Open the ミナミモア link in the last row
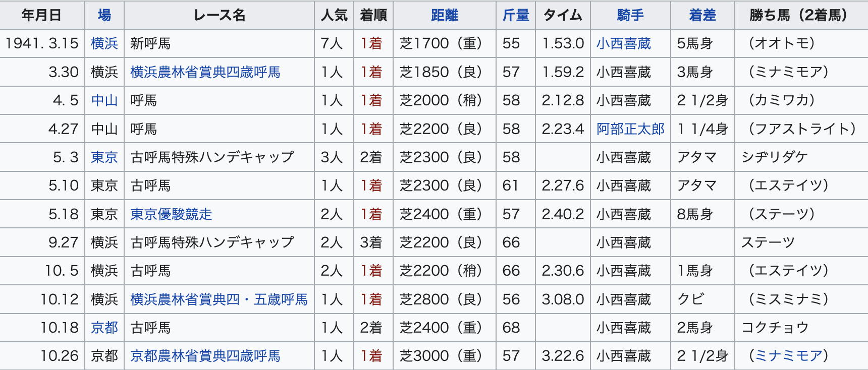Image resolution: width=868 pixels, height=370 pixels. pyautogui.click(x=789, y=356)
